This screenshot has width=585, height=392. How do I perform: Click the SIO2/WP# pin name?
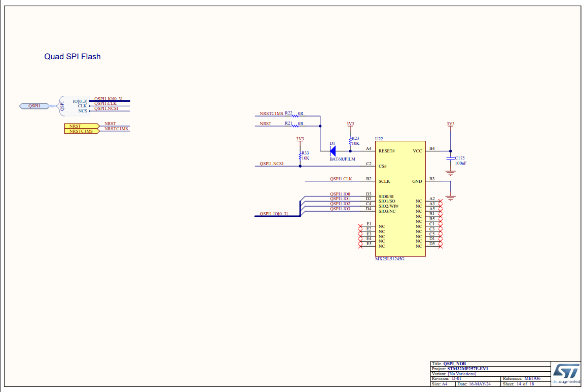coord(388,206)
